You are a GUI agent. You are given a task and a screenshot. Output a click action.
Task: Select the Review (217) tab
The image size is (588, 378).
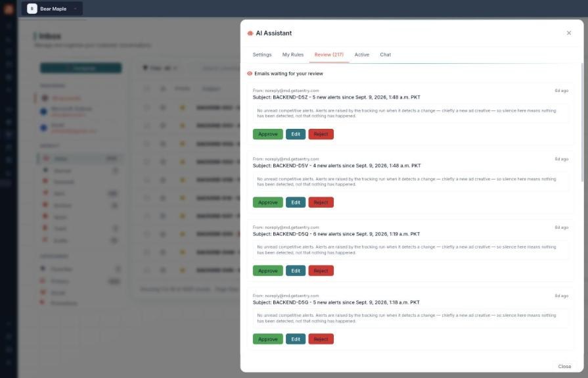329,55
